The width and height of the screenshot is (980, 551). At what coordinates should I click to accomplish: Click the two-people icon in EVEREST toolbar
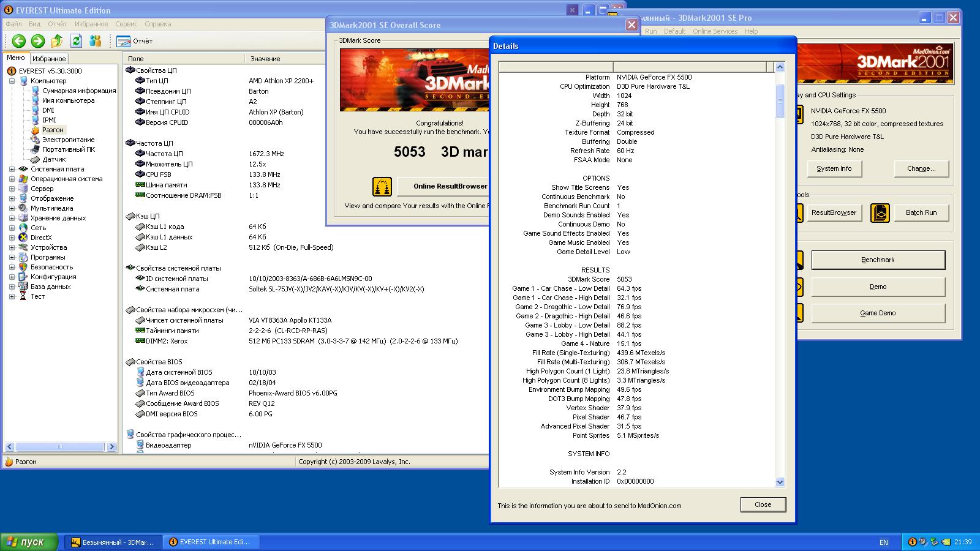point(95,41)
